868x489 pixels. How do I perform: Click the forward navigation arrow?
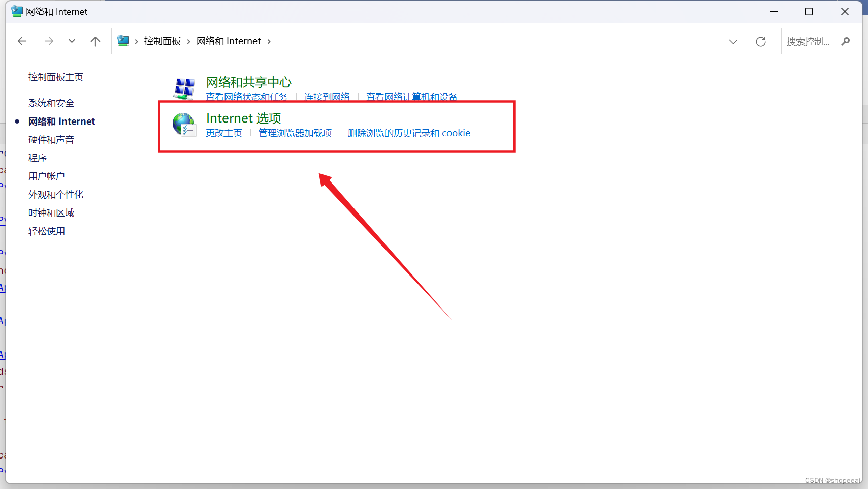coord(49,41)
